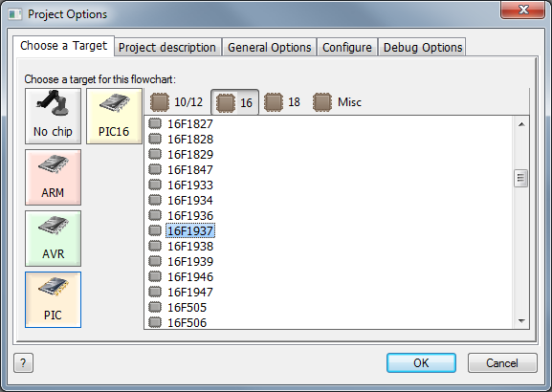The width and height of the screenshot is (552, 392).
Task: Choose the ARM target family
Action: (x=54, y=177)
